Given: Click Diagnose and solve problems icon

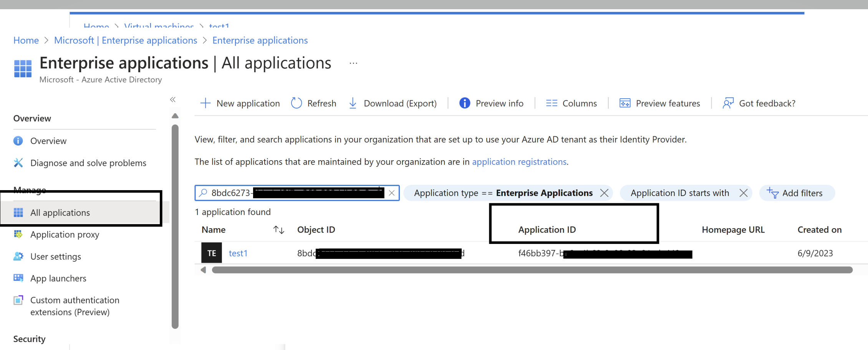Looking at the screenshot, I should [18, 163].
